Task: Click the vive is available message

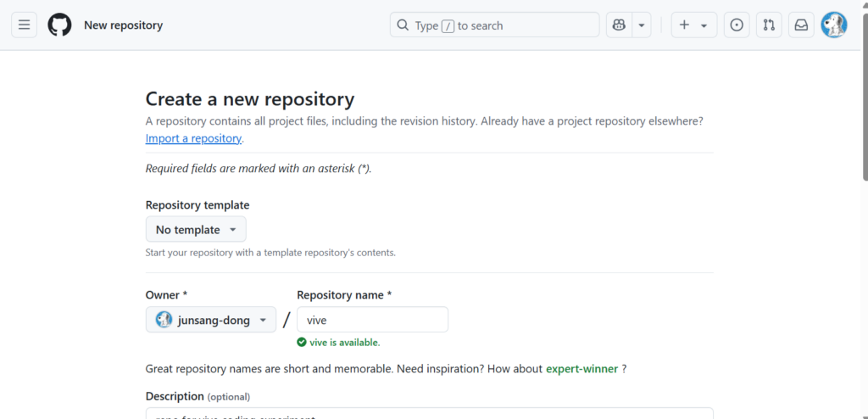Action: (x=344, y=343)
